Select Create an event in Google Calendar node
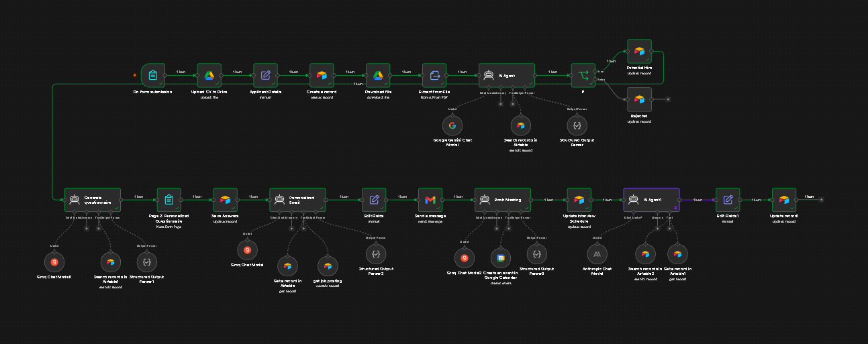 coord(500,258)
